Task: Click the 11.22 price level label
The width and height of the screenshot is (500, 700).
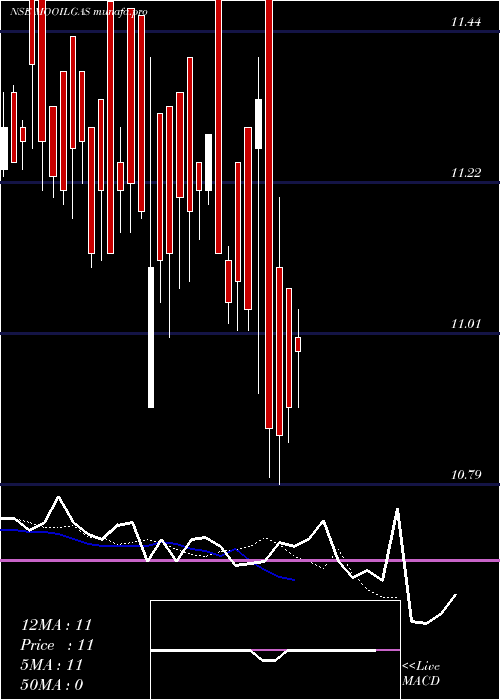Action: (x=466, y=172)
